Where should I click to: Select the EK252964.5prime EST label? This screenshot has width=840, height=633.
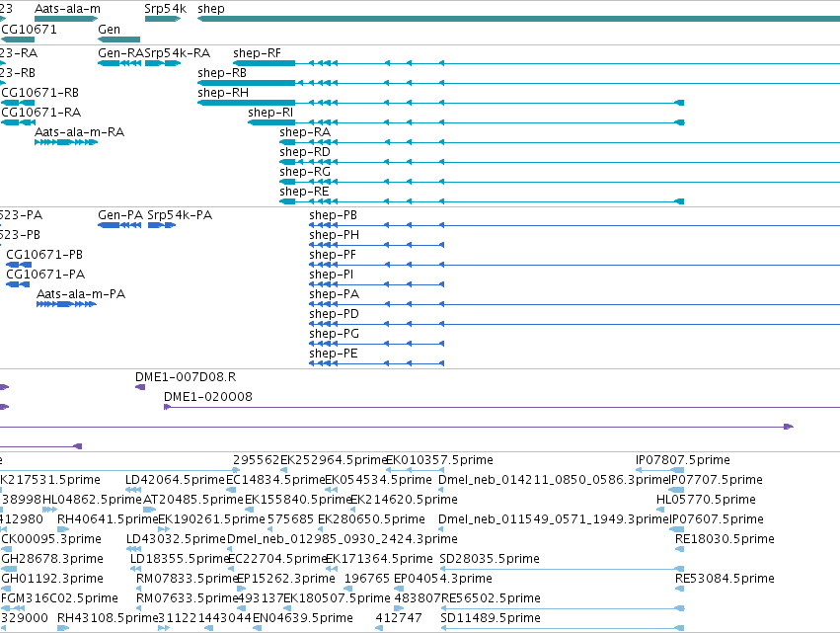pos(334,460)
